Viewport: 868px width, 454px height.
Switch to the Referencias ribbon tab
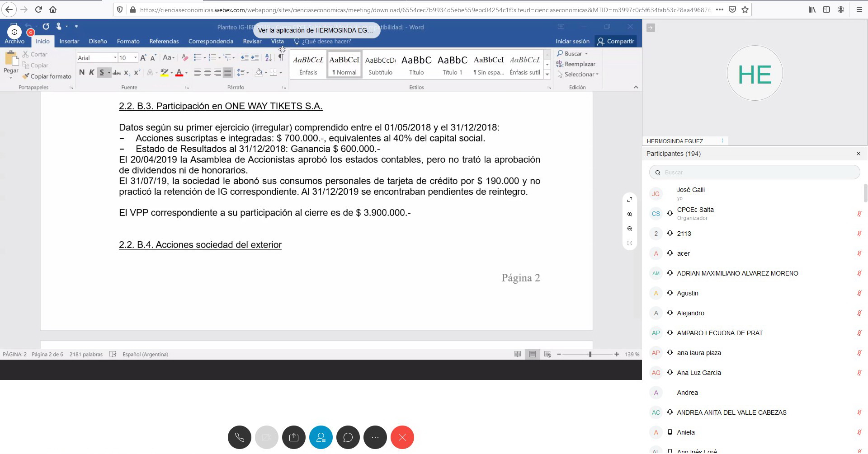click(x=164, y=41)
